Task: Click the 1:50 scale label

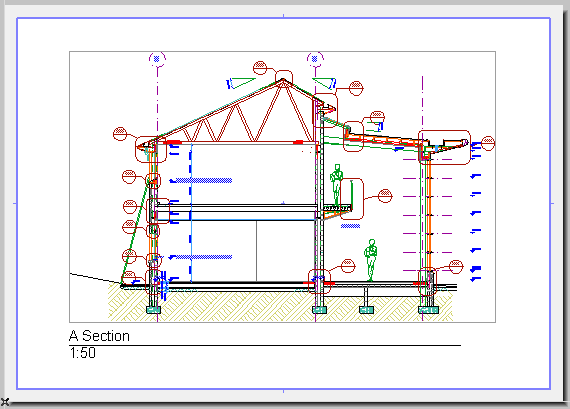Action: point(83,353)
